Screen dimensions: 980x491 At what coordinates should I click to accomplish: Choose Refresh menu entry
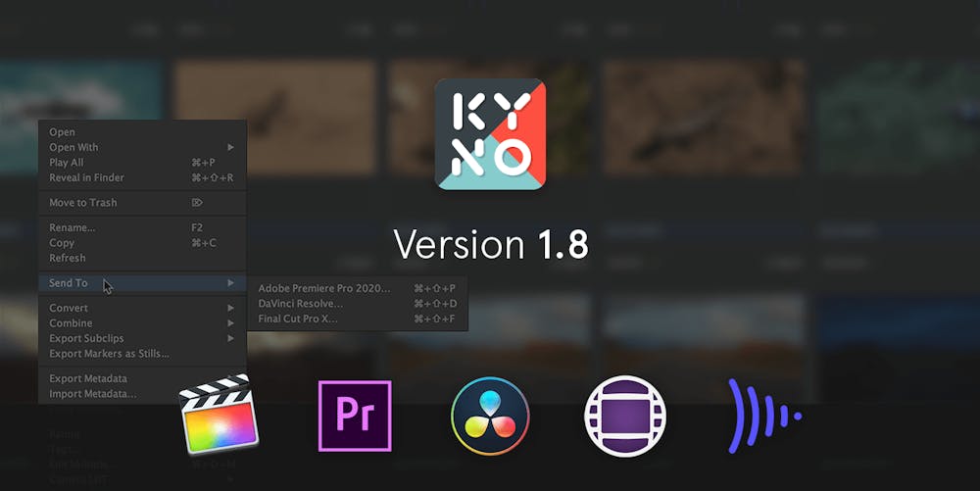click(142, 258)
